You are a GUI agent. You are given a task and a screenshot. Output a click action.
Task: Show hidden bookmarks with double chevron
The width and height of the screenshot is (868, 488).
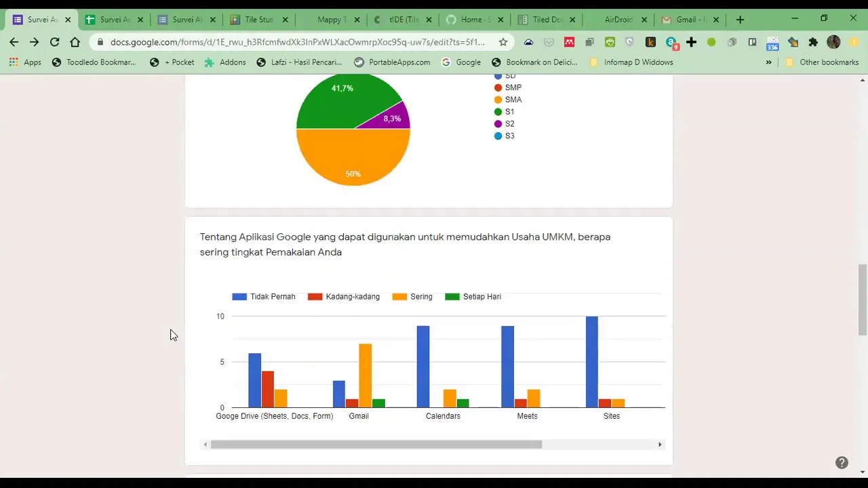[x=768, y=62]
